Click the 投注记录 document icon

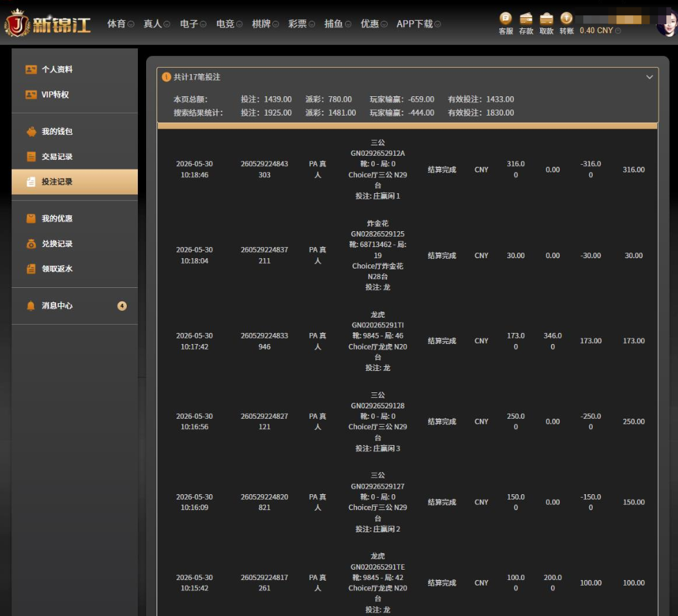30,182
